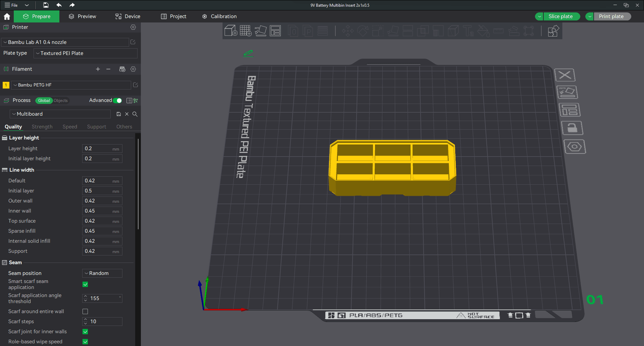Click the Auto orient toolbar icon

[261, 31]
